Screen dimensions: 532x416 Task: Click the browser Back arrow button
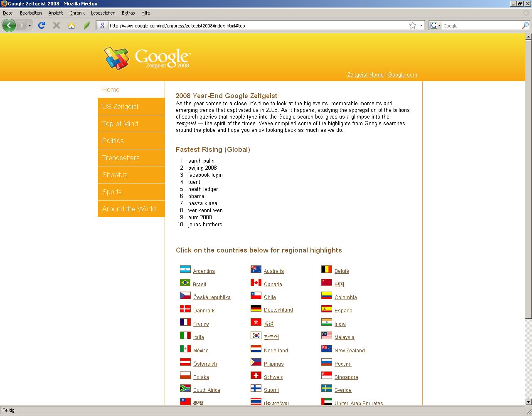(x=9, y=25)
